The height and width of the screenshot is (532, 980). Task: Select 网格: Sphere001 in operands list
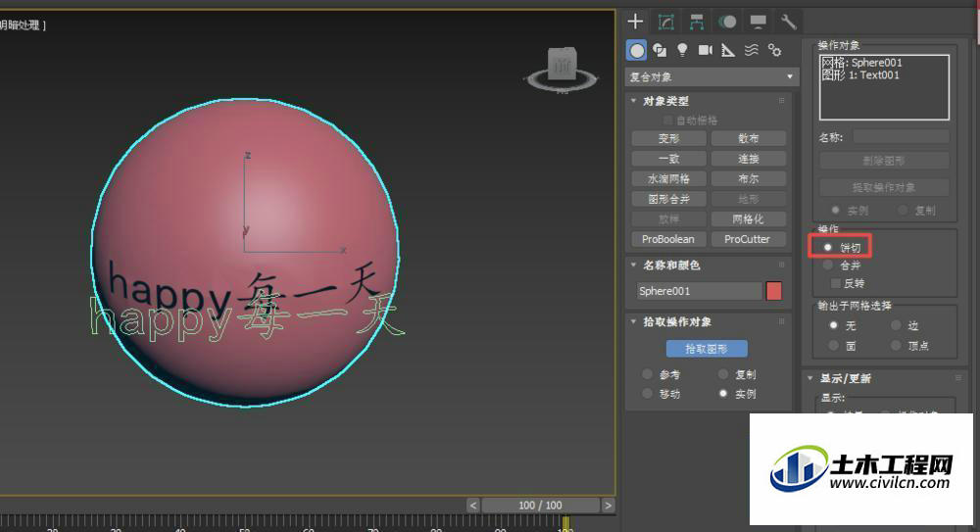click(x=861, y=63)
